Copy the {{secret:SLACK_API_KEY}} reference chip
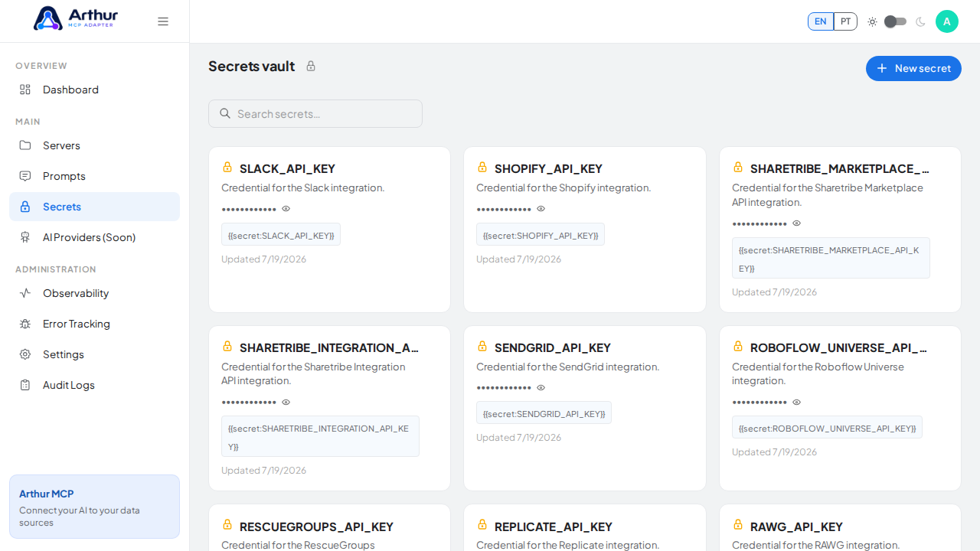Viewport: 980px width, 551px height. pyautogui.click(x=281, y=235)
